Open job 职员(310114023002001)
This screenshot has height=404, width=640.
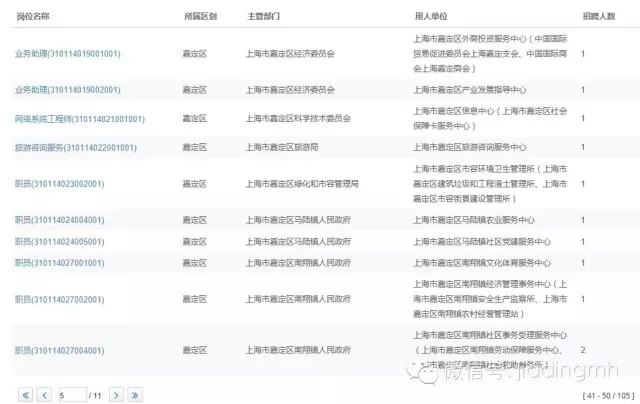tap(61, 184)
